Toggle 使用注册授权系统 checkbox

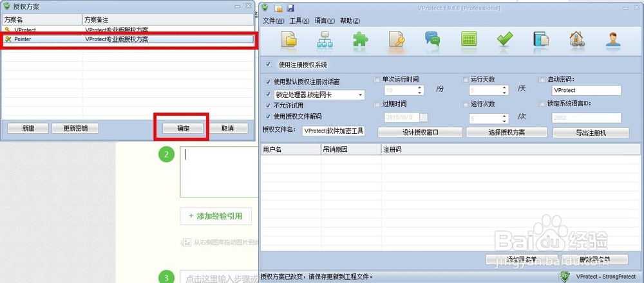tap(268, 64)
